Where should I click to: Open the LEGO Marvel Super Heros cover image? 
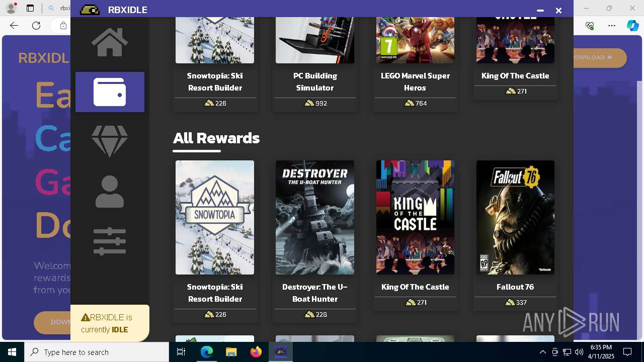pos(415,40)
